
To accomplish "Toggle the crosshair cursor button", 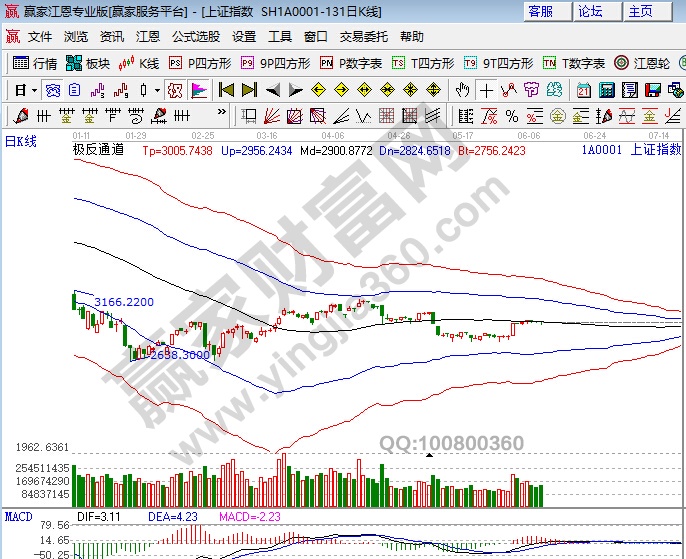I will tap(485, 90).
